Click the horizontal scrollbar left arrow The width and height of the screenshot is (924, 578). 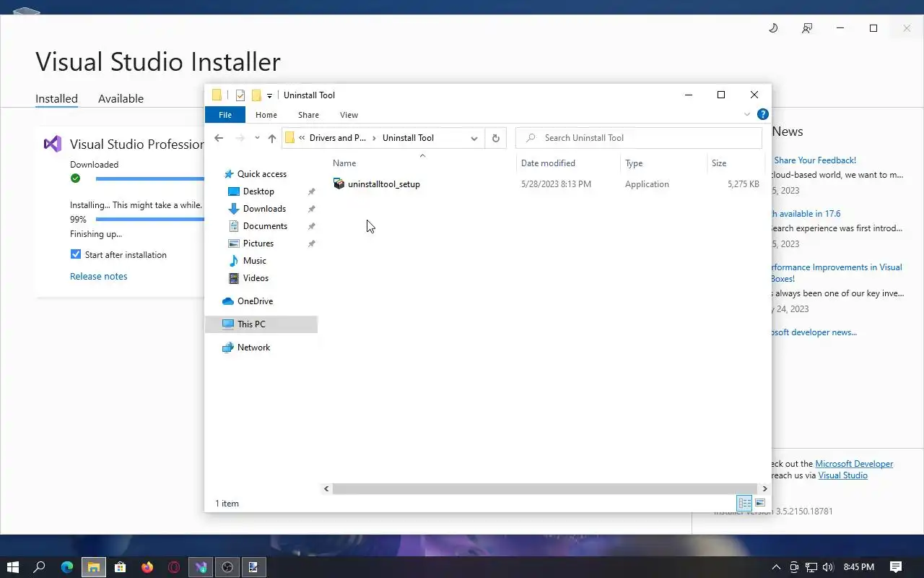point(326,489)
